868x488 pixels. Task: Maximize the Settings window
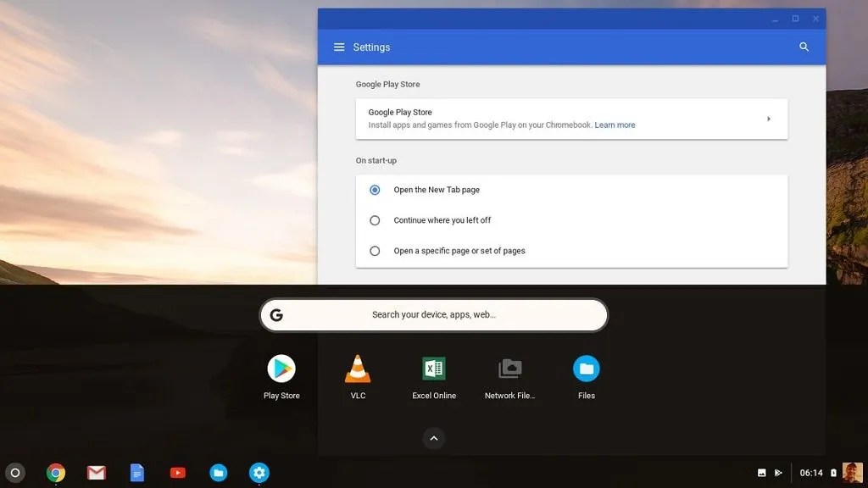795,19
